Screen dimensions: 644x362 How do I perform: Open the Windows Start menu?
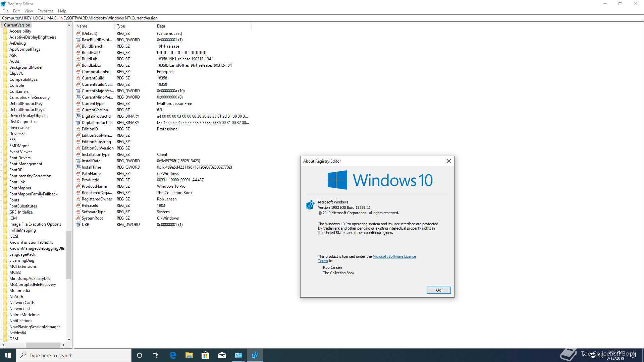point(8,355)
